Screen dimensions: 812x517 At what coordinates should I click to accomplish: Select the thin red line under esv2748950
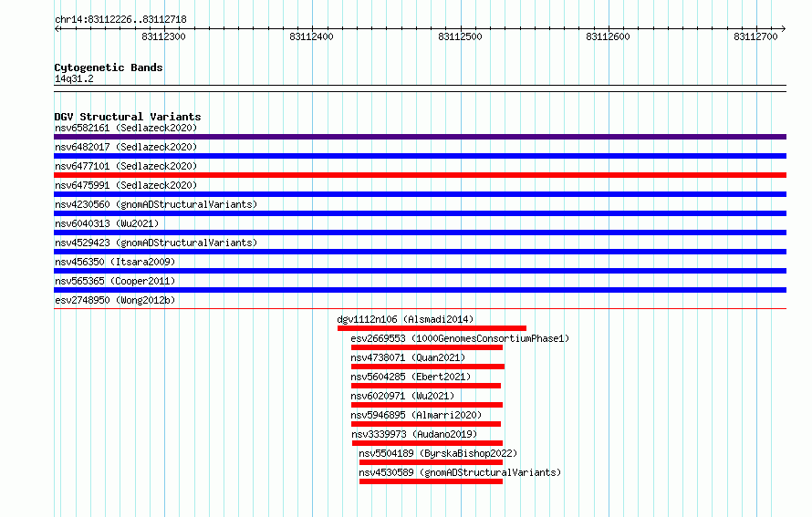point(420,309)
